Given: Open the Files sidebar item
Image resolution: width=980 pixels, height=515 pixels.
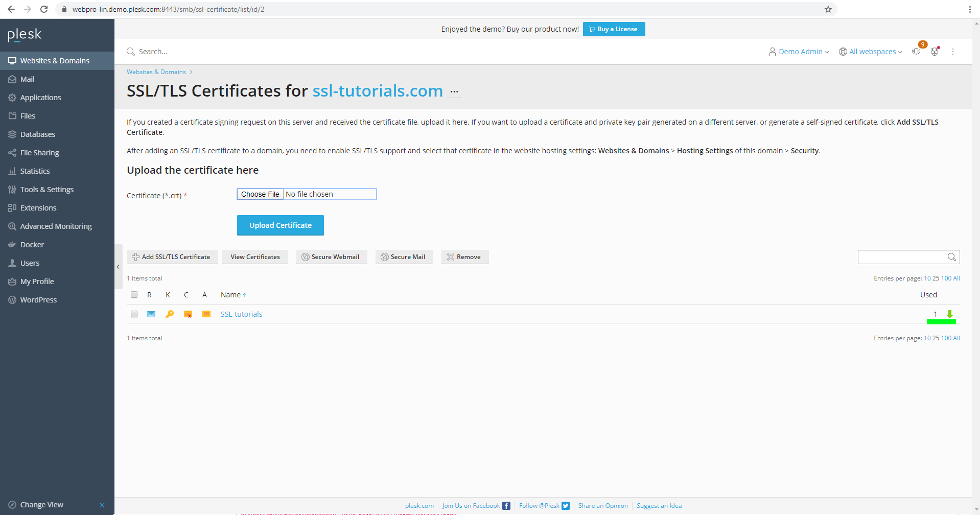Looking at the screenshot, I should point(57,116).
